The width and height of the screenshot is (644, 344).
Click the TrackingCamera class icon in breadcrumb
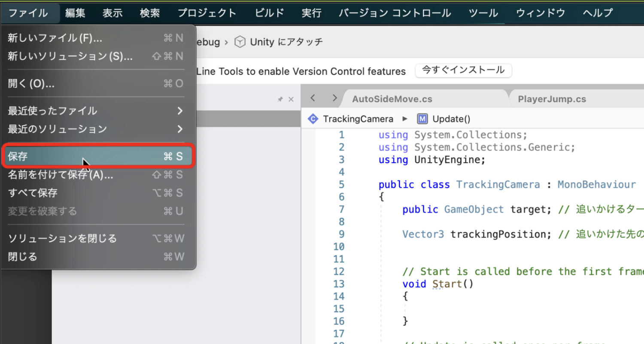[313, 119]
